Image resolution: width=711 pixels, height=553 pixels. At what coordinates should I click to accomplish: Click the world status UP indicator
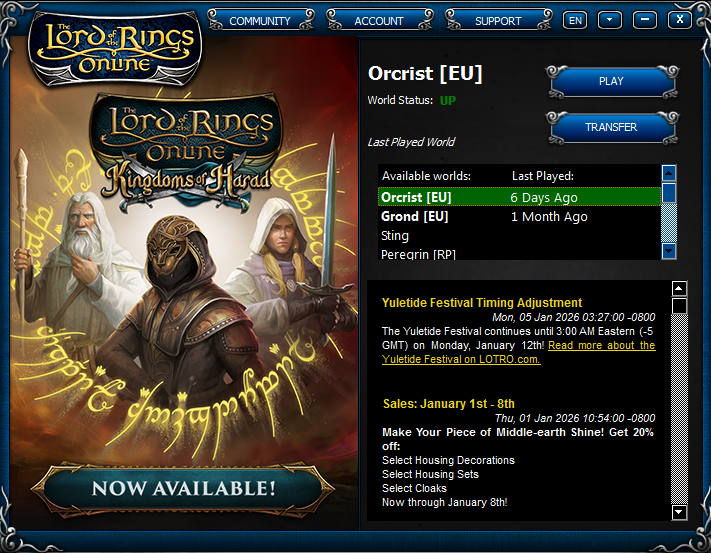(448, 101)
